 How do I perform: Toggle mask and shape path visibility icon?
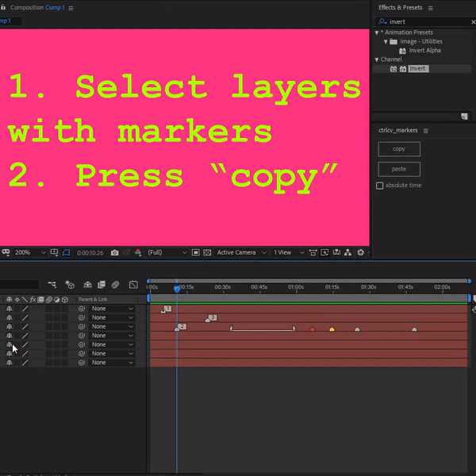click(x=66, y=252)
